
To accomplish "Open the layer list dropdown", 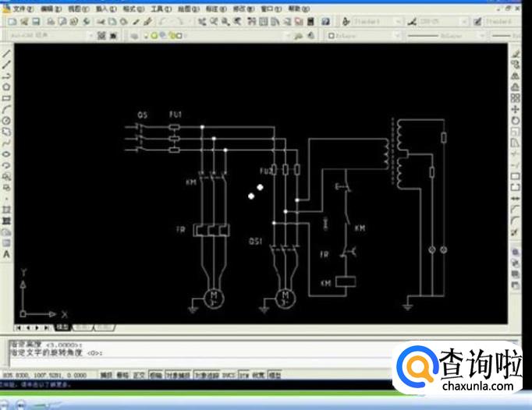I will pos(288,35).
